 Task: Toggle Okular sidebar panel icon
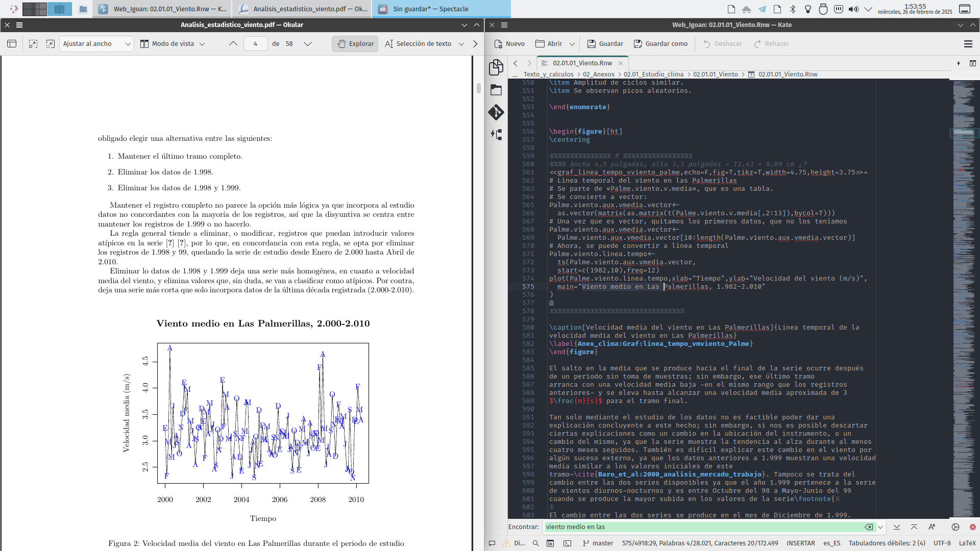click(12, 44)
